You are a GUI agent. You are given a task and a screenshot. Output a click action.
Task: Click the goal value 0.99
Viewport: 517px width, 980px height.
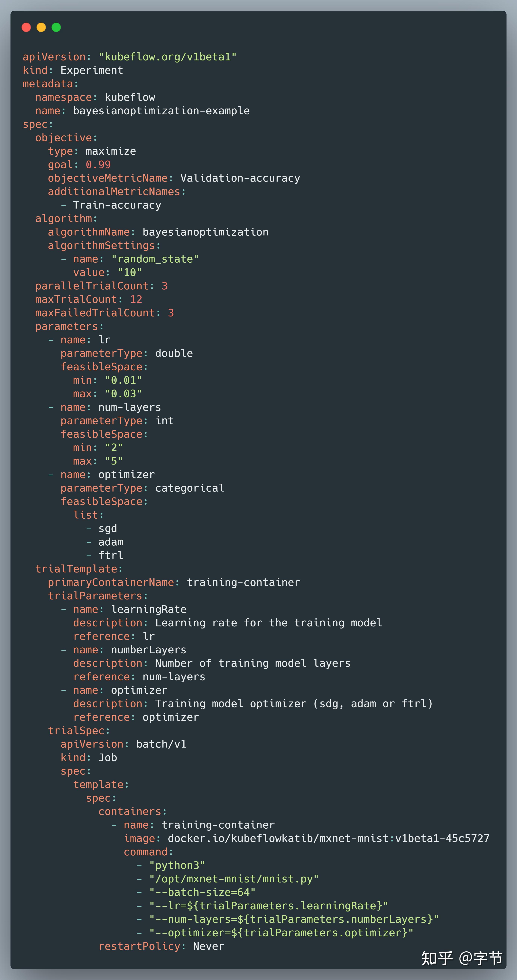tap(98, 165)
